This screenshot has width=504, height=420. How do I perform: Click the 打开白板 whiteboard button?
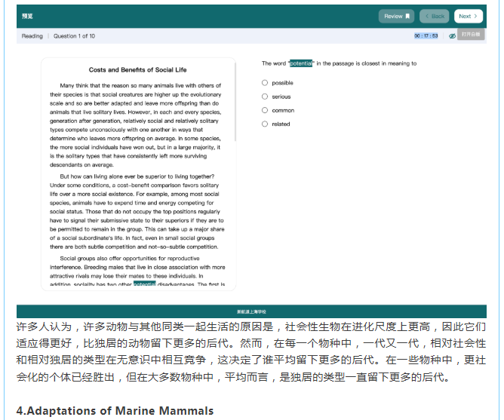click(470, 35)
